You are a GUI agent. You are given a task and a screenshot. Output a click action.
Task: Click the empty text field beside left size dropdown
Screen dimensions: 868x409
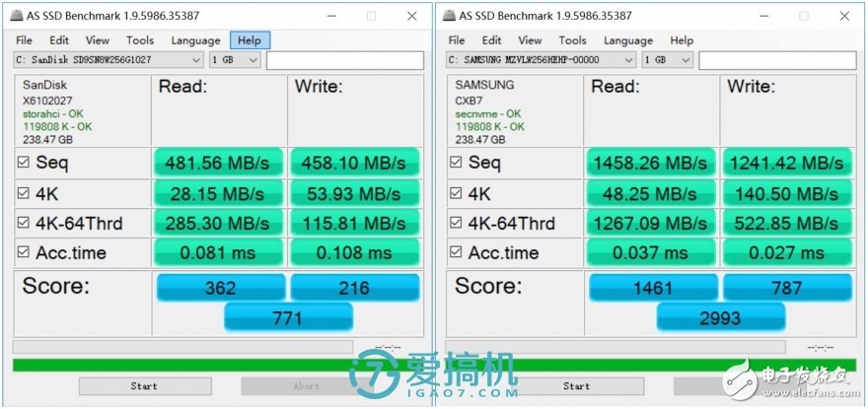[345, 60]
